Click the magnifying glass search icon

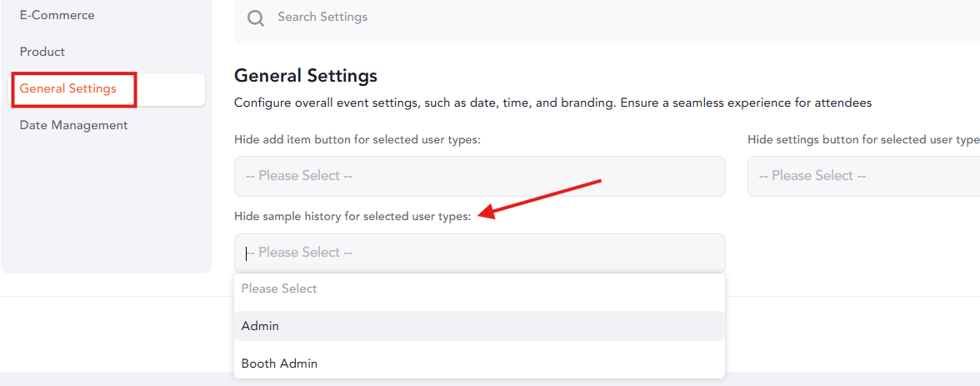point(256,18)
